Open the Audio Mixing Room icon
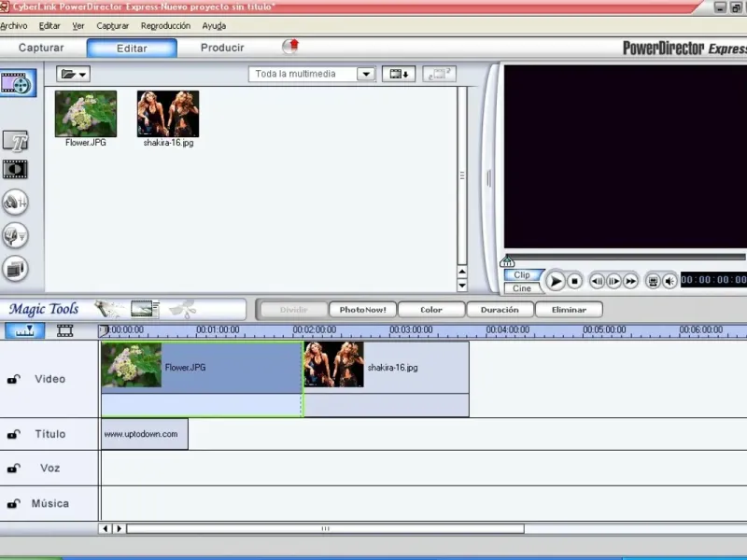 (x=15, y=203)
